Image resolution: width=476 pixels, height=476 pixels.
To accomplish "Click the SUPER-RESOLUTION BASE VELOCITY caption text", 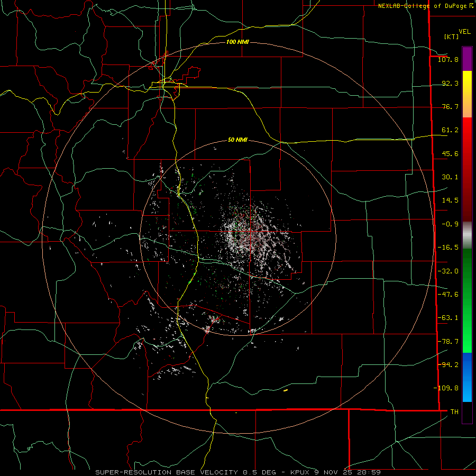I will pos(167,472).
